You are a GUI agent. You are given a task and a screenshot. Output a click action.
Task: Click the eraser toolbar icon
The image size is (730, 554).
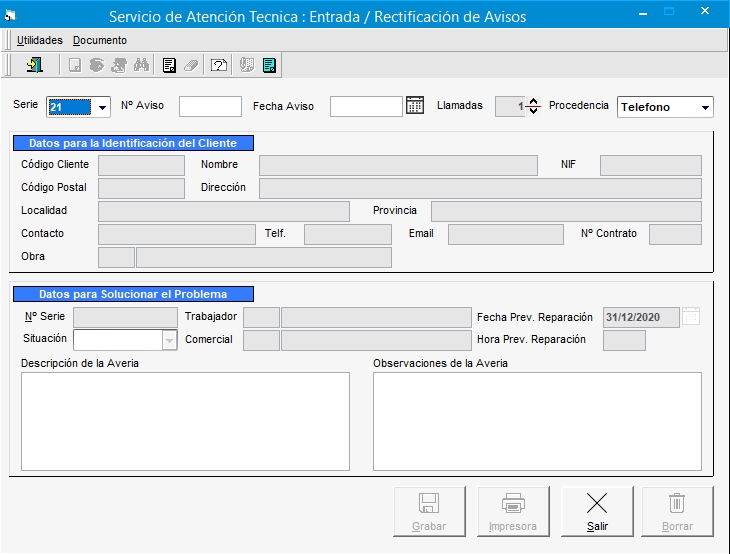click(191, 65)
